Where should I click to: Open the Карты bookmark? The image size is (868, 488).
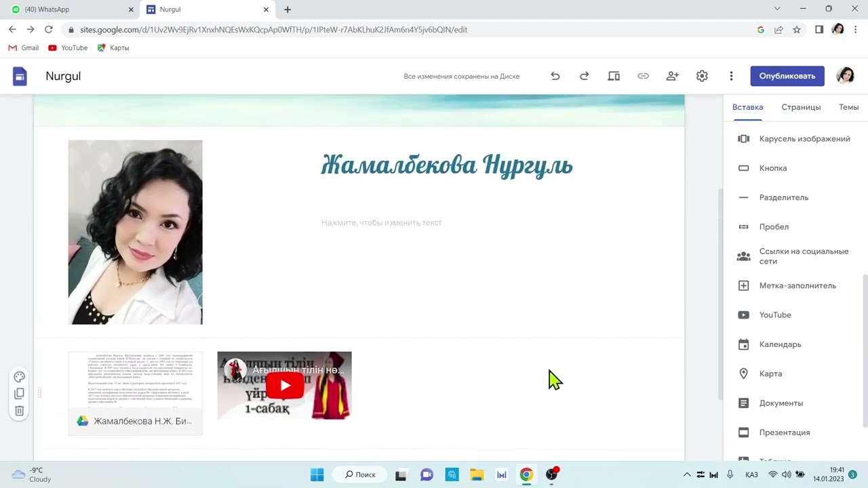tap(113, 48)
